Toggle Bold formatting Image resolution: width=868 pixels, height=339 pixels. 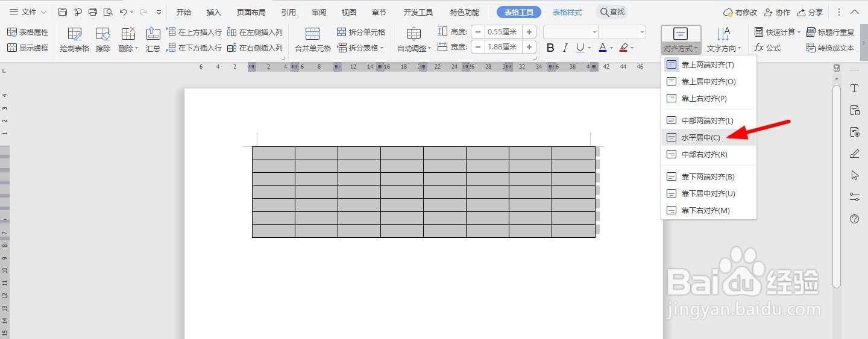(550, 48)
